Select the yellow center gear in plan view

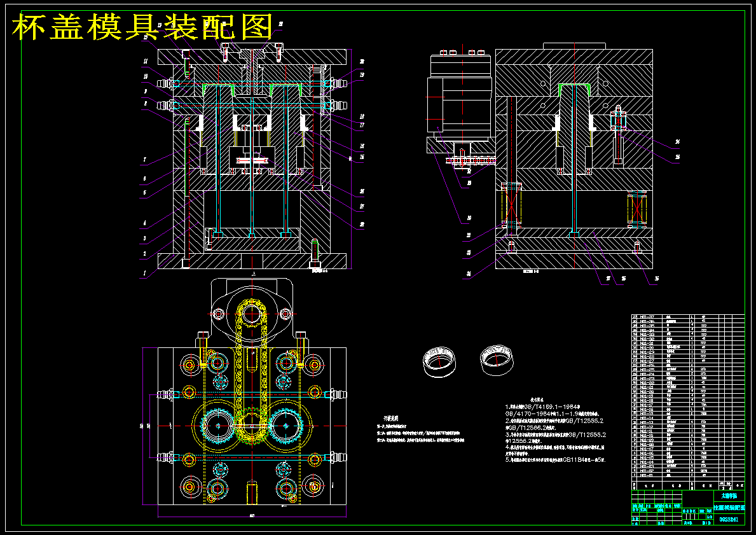[x=251, y=426]
